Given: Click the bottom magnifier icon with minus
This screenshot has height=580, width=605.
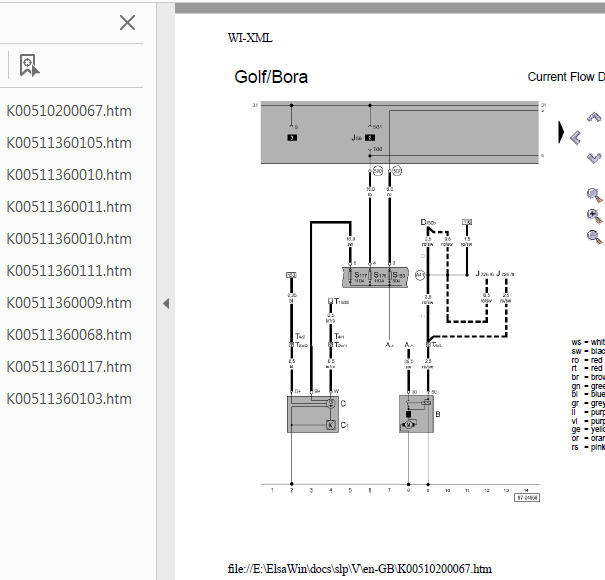Looking at the screenshot, I should tap(594, 237).
